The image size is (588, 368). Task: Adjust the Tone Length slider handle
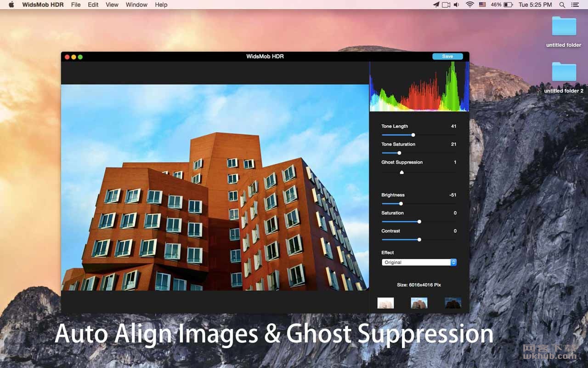click(x=413, y=135)
